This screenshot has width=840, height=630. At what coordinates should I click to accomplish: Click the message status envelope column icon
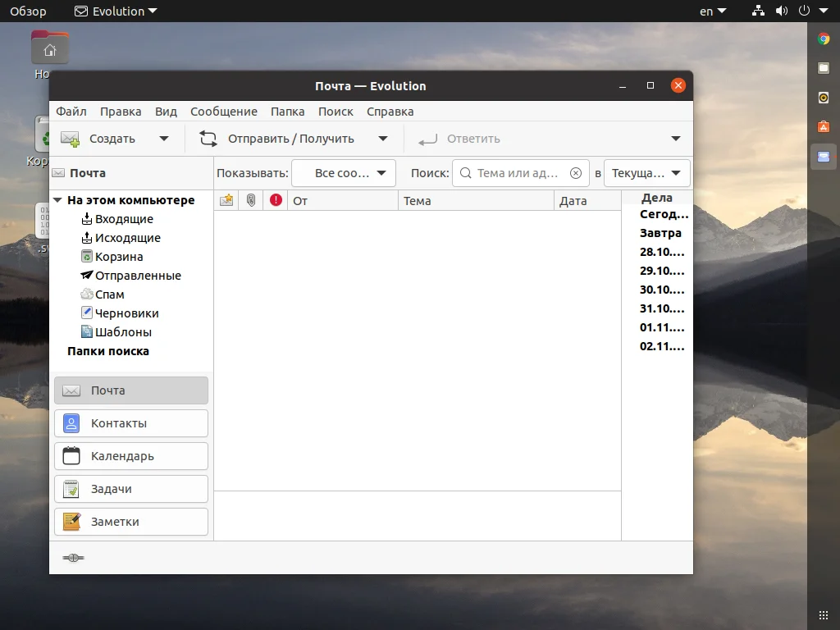(226, 200)
